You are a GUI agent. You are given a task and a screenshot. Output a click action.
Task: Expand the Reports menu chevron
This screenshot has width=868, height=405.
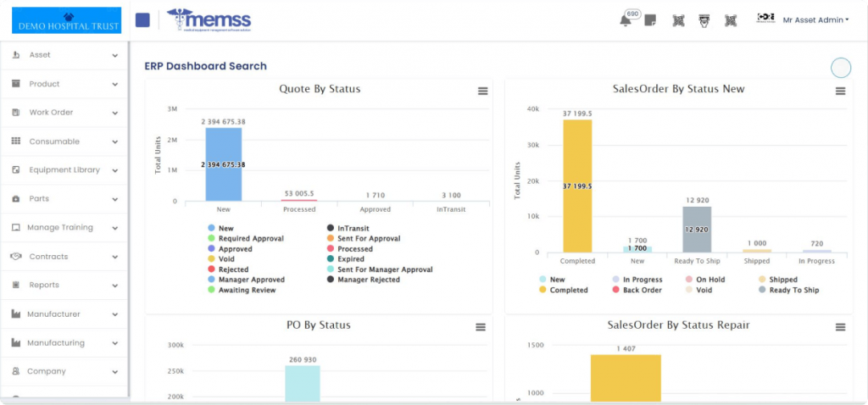click(x=114, y=286)
